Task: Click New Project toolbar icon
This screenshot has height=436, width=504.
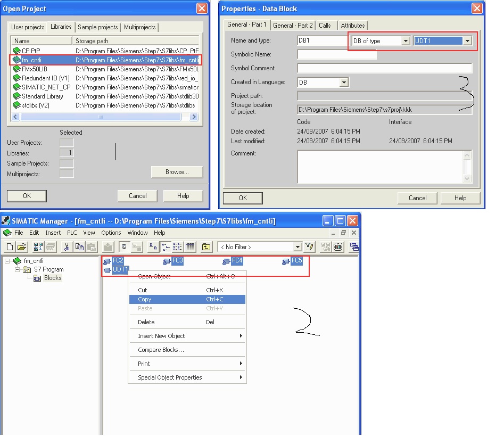Action: [x=10, y=247]
